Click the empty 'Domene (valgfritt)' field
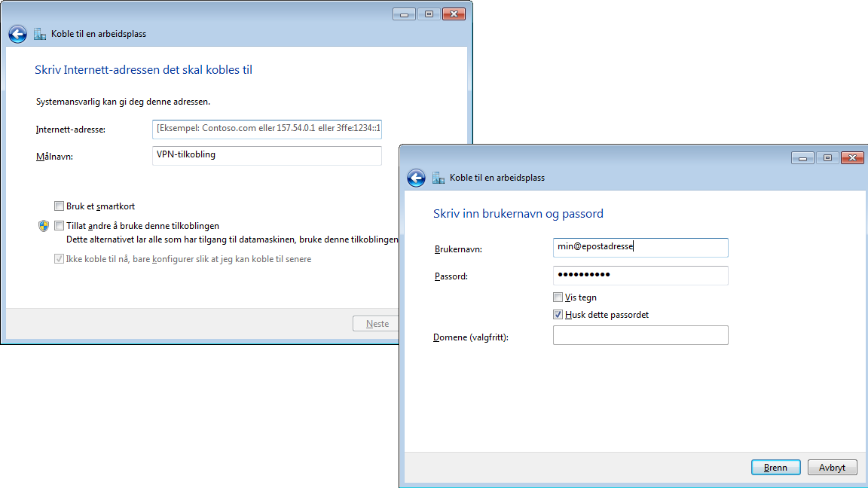 640,335
